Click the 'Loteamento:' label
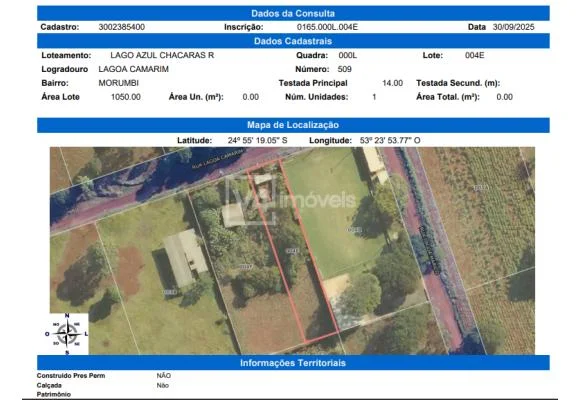Image resolution: width=580 pixels, height=400 pixels. pyautogui.click(x=66, y=55)
